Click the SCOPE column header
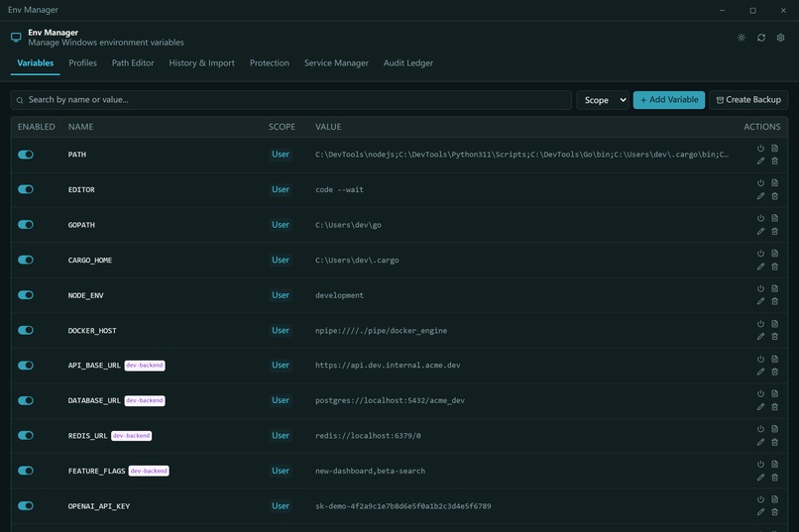 point(282,127)
